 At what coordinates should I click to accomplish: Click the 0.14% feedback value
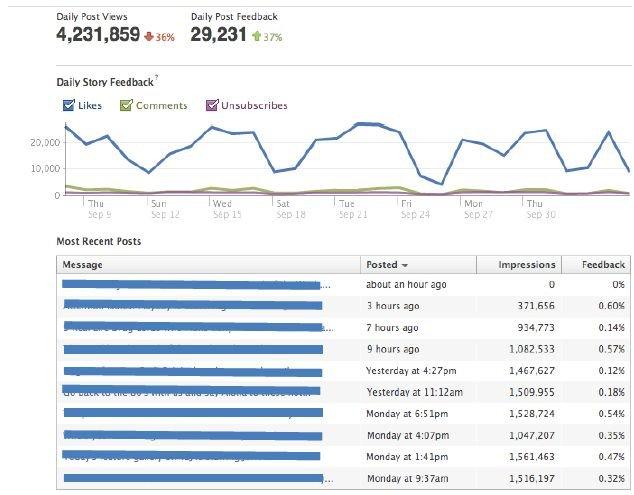click(x=611, y=328)
